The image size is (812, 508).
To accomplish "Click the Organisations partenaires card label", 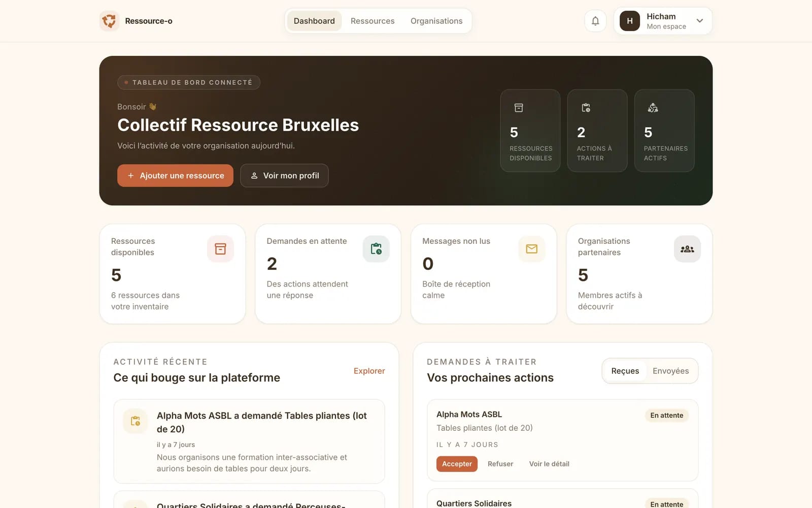I will coord(604,247).
